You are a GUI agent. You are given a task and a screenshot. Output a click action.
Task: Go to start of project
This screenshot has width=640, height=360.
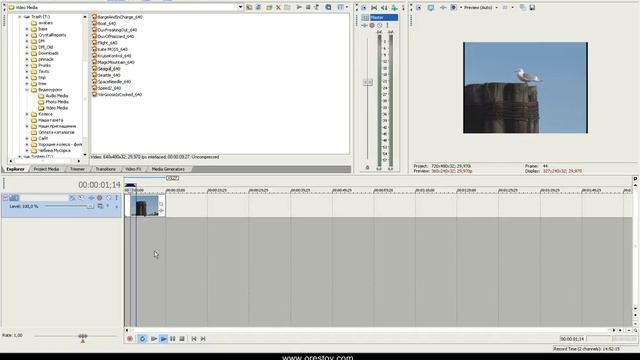(x=194, y=339)
